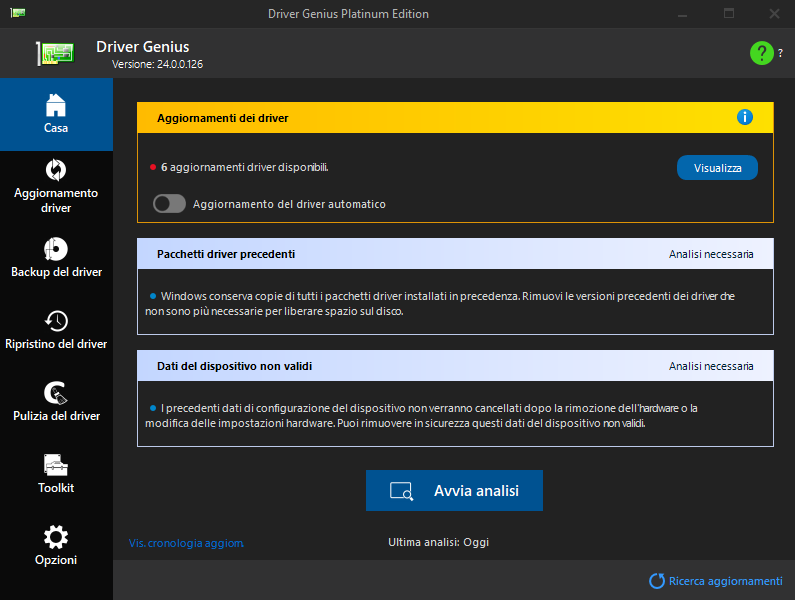Click the small app icon in title bar

click(18, 13)
